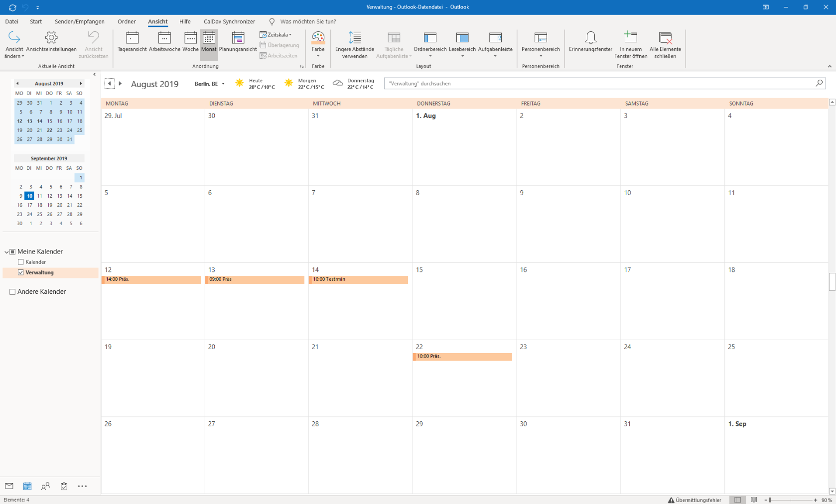The image size is (836, 504).
Task: Expand the Farbe color dropdown
Action: (x=318, y=56)
